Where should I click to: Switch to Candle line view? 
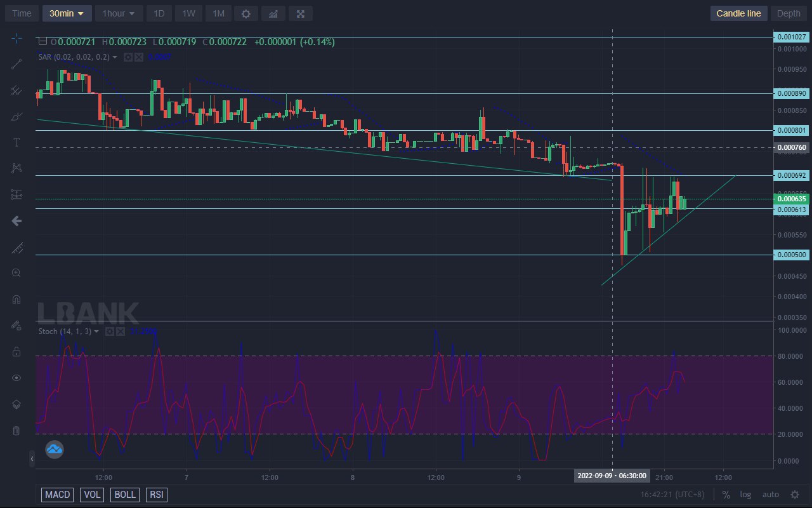click(x=738, y=13)
